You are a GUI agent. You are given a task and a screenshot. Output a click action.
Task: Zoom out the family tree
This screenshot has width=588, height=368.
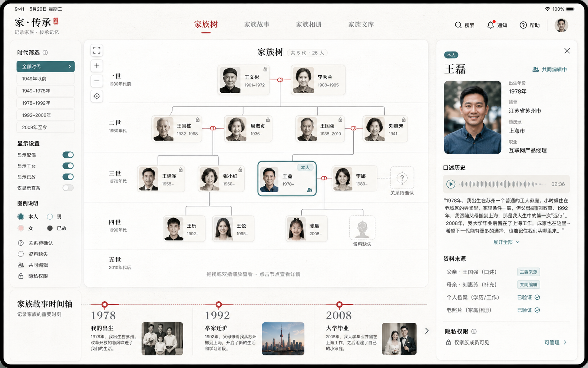(97, 81)
